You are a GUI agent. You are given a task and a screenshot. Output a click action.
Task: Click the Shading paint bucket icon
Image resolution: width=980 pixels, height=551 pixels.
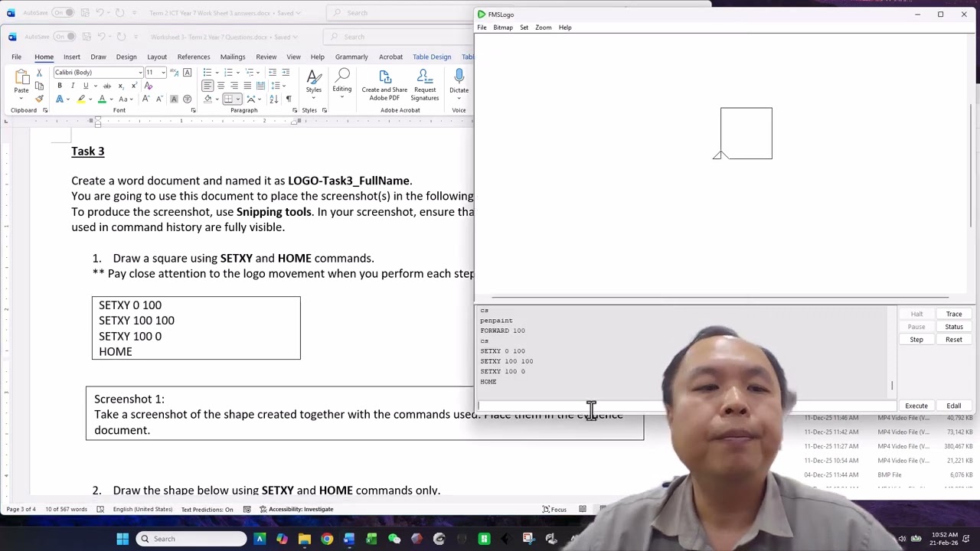pyautogui.click(x=208, y=99)
